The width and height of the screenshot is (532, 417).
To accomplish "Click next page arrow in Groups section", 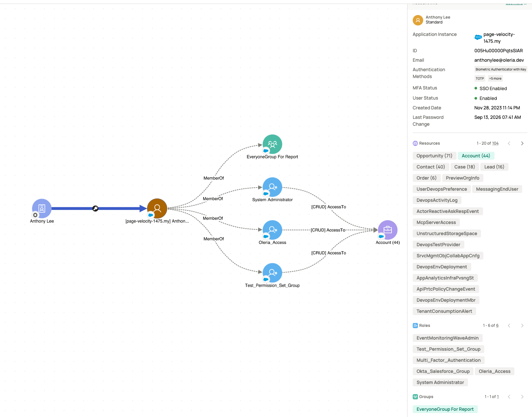I will [x=522, y=397].
